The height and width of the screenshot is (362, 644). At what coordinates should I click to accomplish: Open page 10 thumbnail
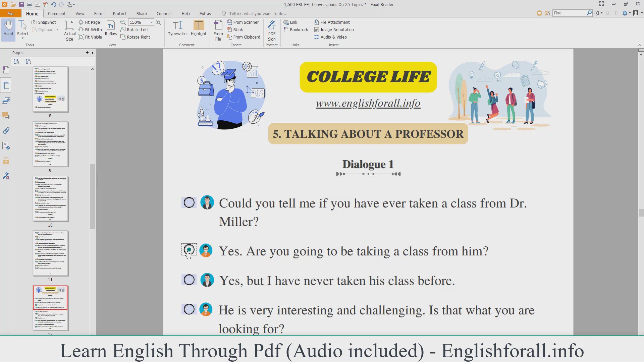(51, 199)
